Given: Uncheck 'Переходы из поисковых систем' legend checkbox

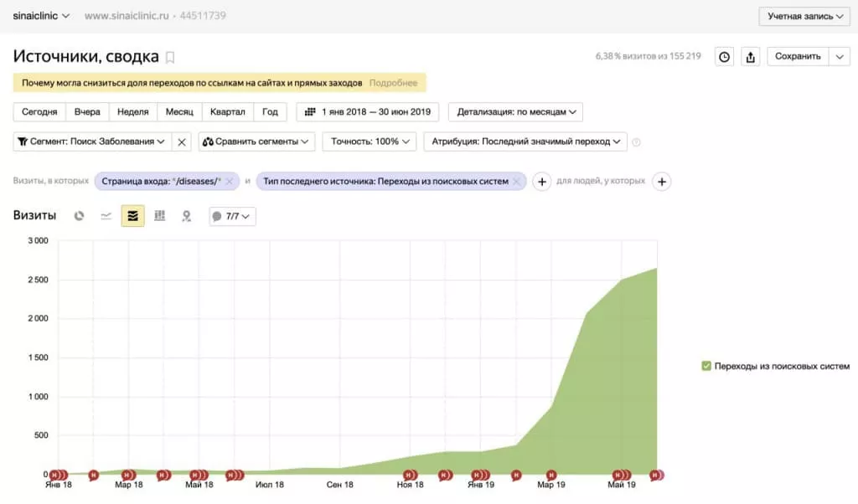Looking at the screenshot, I should (x=706, y=366).
